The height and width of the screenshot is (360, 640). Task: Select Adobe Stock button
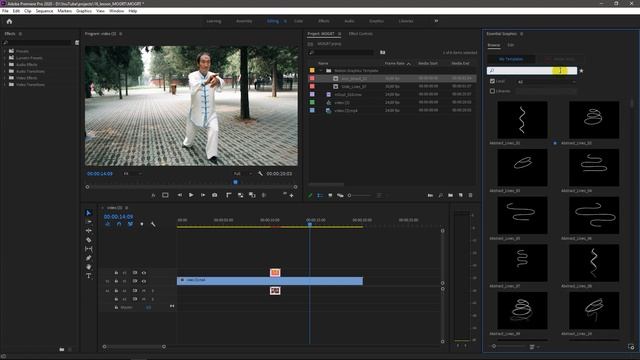560,59
